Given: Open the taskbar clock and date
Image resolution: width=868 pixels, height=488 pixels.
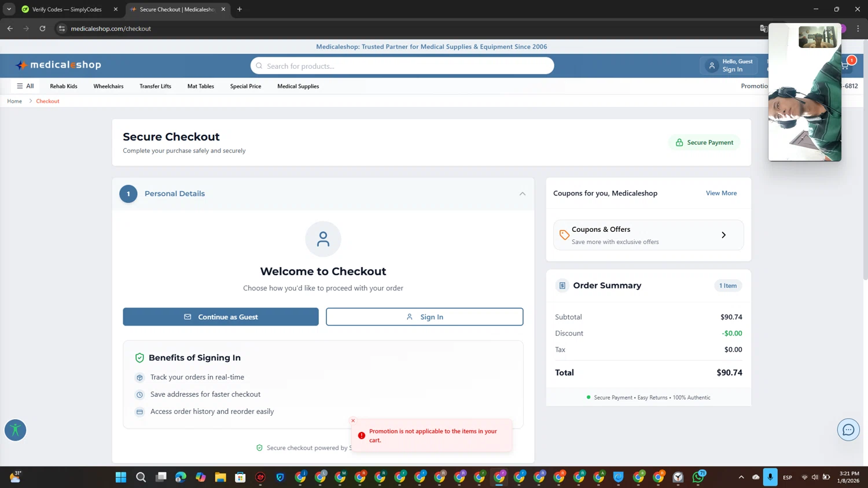Looking at the screenshot, I should 849,477.
